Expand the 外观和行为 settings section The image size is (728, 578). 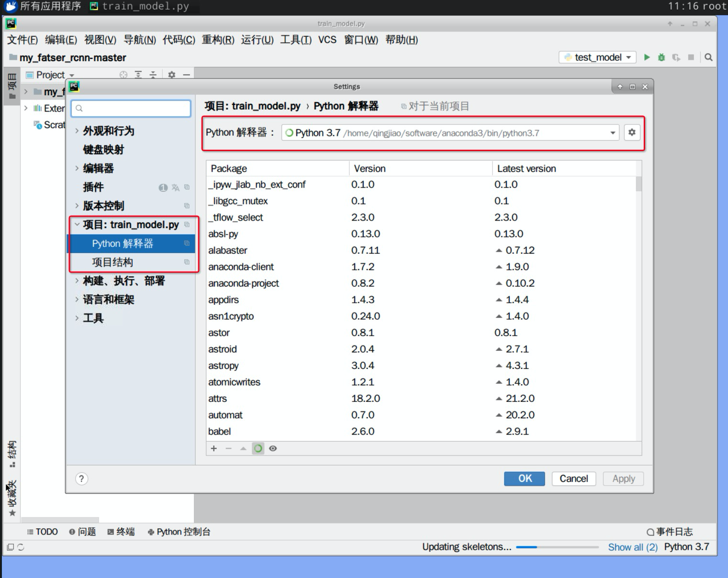(x=77, y=131)
